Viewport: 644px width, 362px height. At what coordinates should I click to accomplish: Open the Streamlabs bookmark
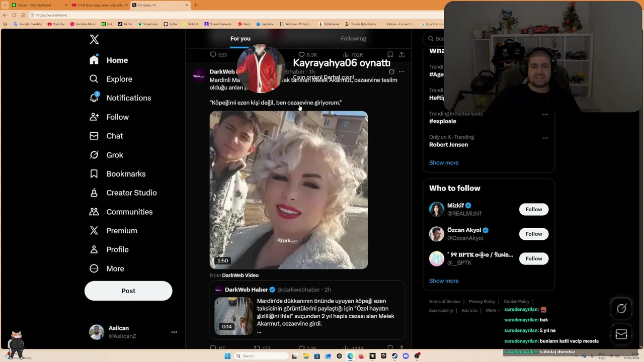click(148, 24)
